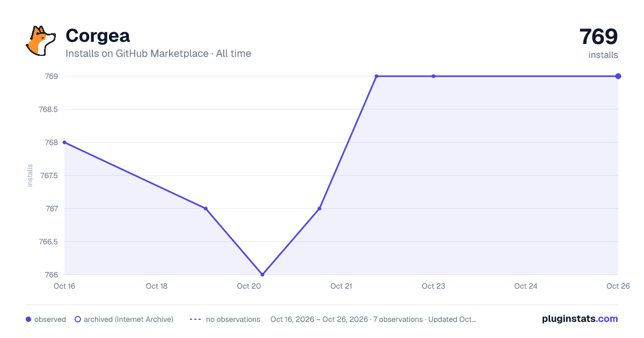Click the rotated 'installs' y-axis title

point(30,175)
